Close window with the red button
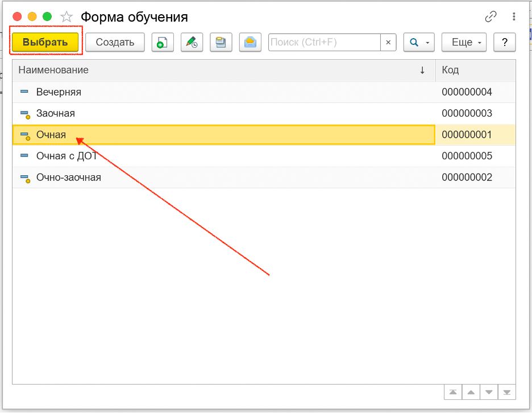Screen dimensions: 532x413 (17, 16)
